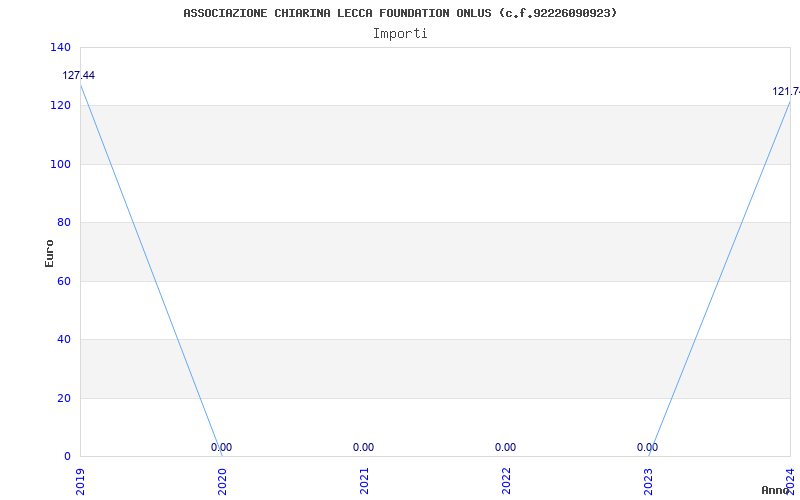Click the 0.00 value above 2020
800x500 pixels.
[221, 447]
